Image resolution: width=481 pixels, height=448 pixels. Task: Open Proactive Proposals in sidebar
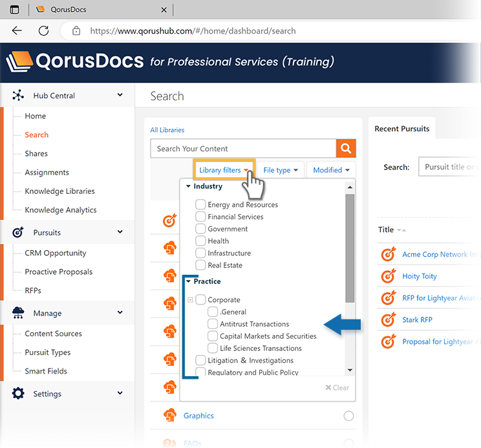[x=59, y=272]
